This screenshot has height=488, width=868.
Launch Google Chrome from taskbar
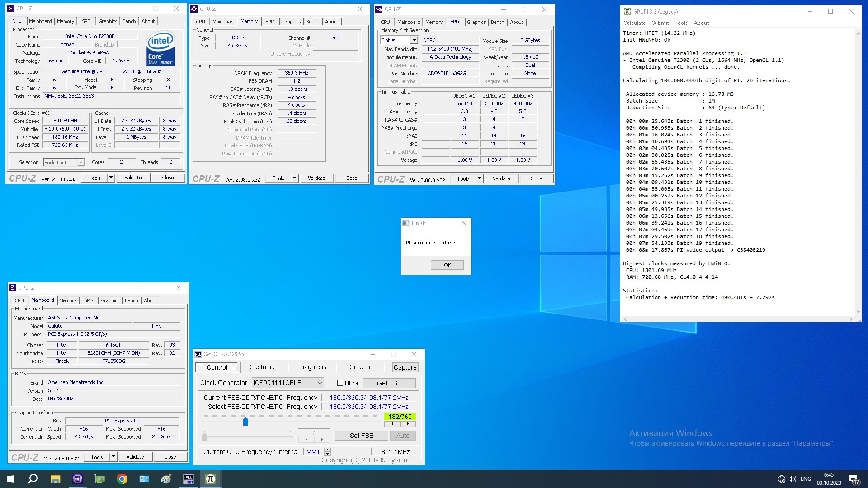pos(122,479)
